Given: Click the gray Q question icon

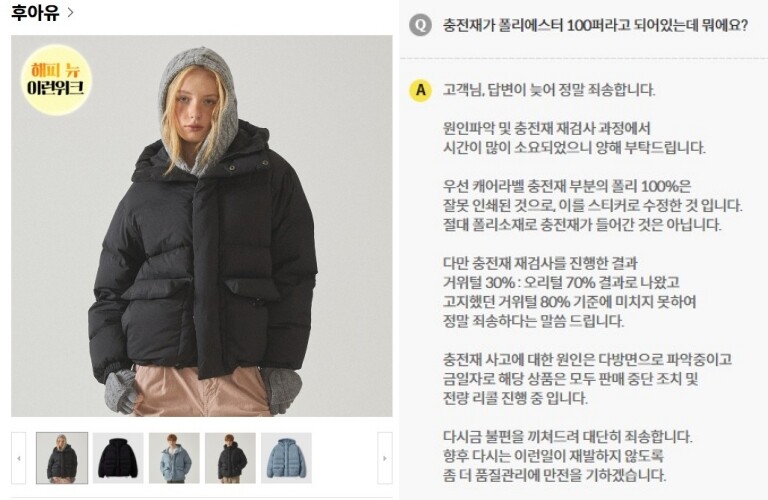Looking at the screenshot, I should point(420,24).
